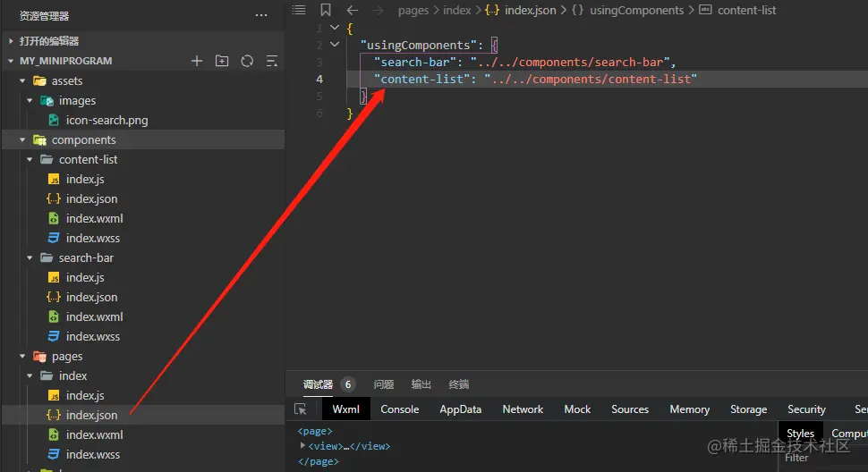Screen dimensions: 868x472
Task: Click index folder in the breadcrumb
Action: click(x=456, y=10)
